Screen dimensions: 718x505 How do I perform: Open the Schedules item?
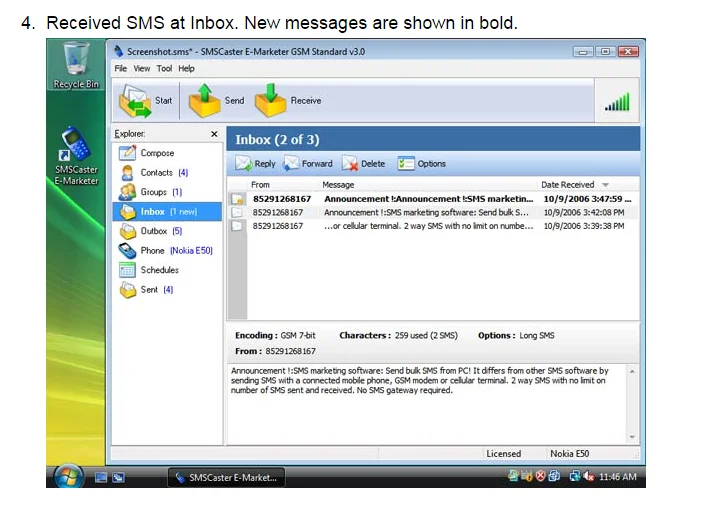(159, 270)
